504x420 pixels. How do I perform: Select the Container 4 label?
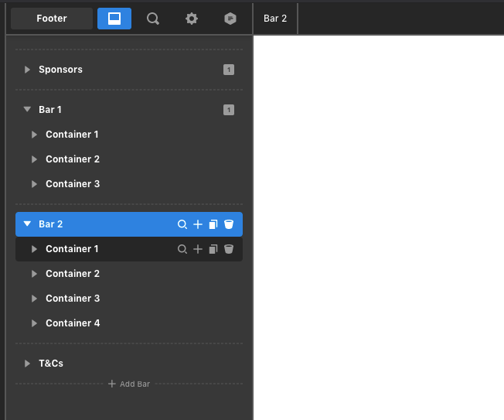point(73,323)
